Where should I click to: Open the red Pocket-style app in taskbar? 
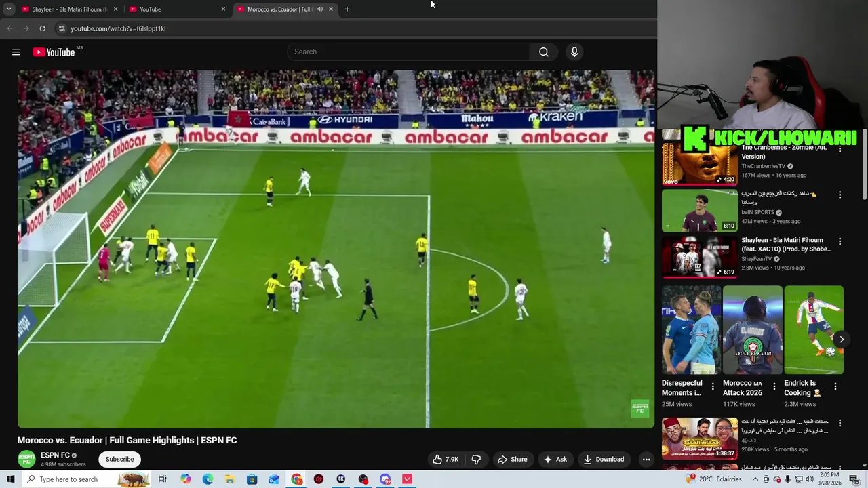(407, 479)
